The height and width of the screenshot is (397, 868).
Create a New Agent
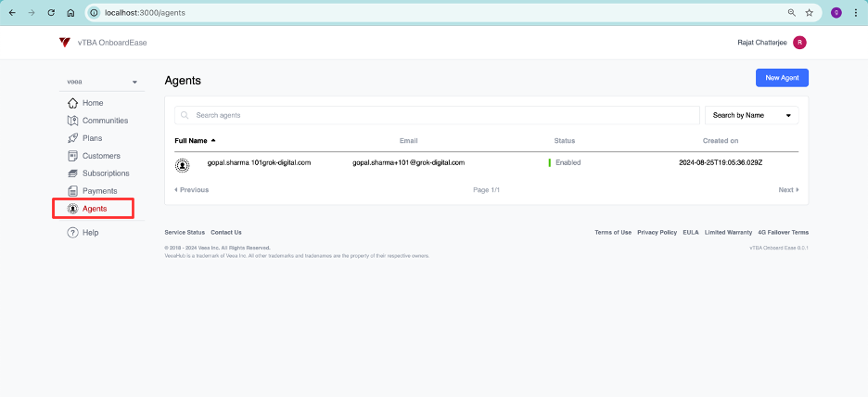(x=782, y=78)
